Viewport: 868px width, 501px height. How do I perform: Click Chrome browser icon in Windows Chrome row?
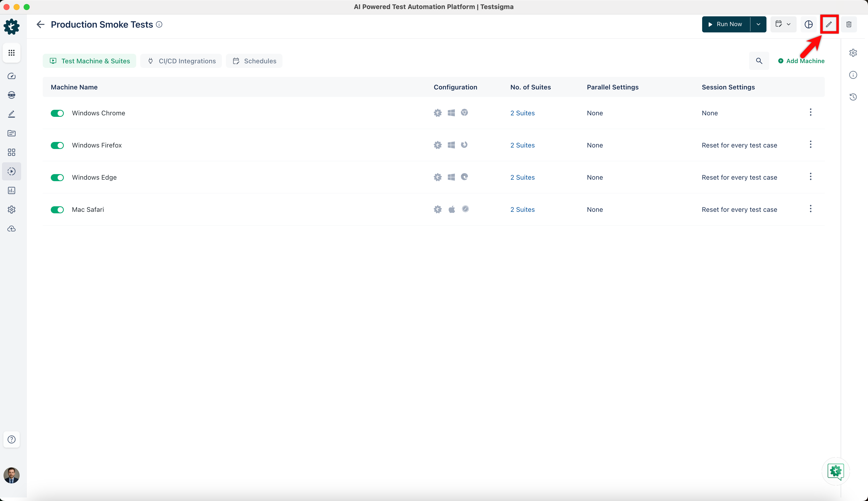464,113
